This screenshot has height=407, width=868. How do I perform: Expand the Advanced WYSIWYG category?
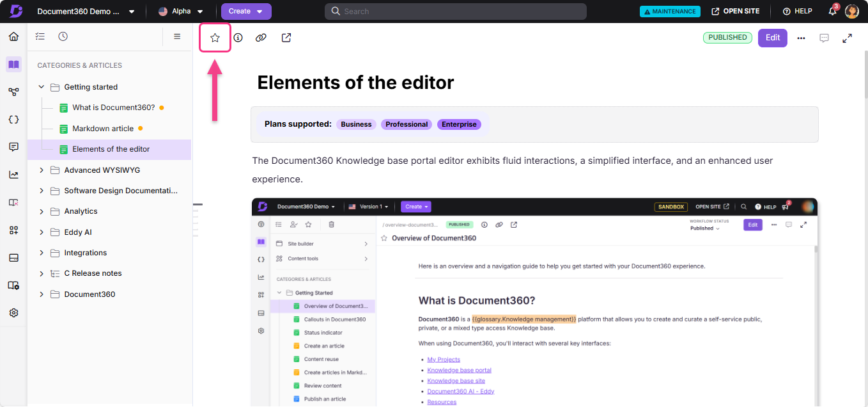(x=42, y=170)
